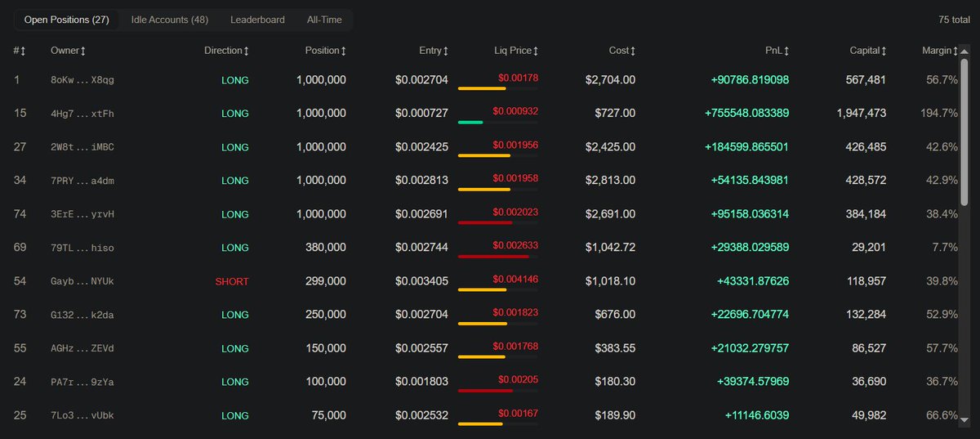Click the cost value $180.30
The height and width of the screenshot is (439, 980).
click(616, 382)
